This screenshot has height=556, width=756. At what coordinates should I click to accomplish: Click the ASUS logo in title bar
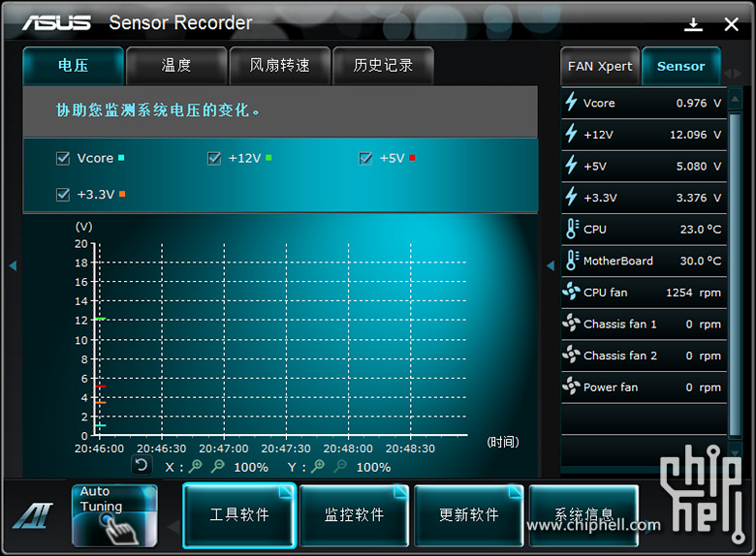click(x=56, y=22)
